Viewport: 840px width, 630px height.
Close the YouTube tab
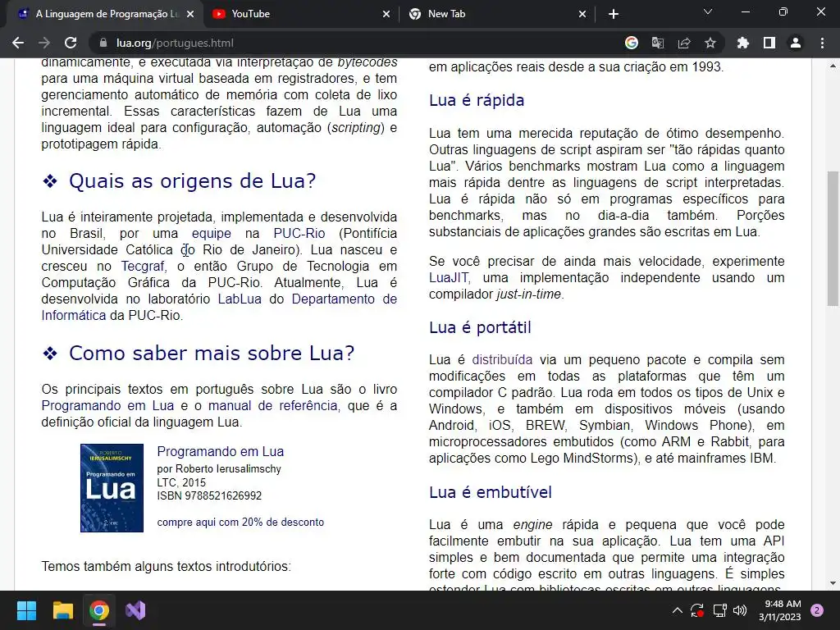coord(386,14)
